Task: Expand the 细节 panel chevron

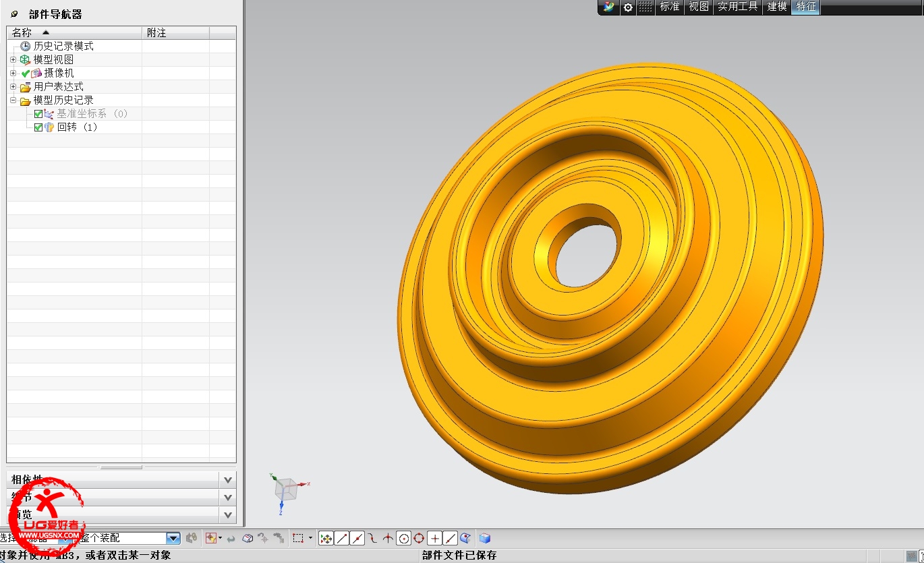Action: click(x=228, y=498)
